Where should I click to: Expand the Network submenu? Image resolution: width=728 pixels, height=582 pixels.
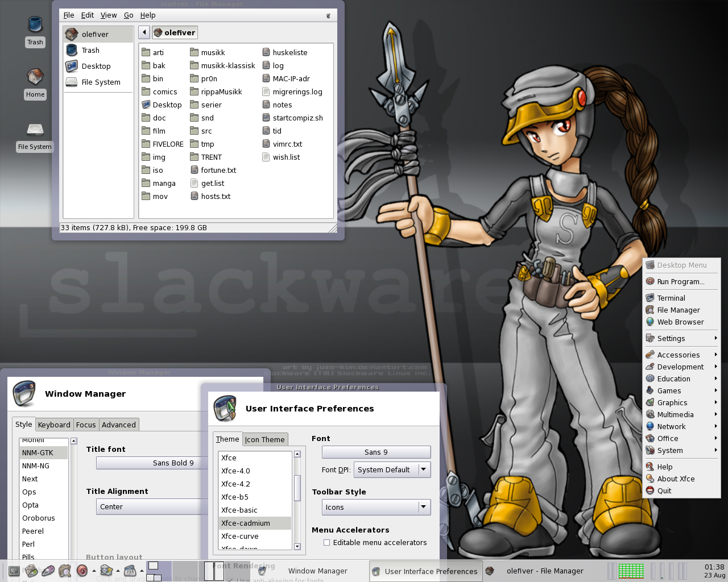[x=681, y=426]
